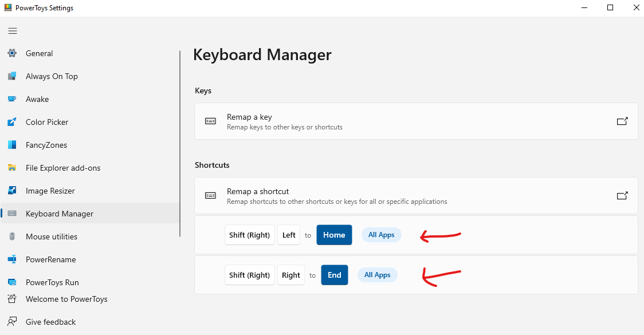Click the General gear icon

tap(13, 53)
